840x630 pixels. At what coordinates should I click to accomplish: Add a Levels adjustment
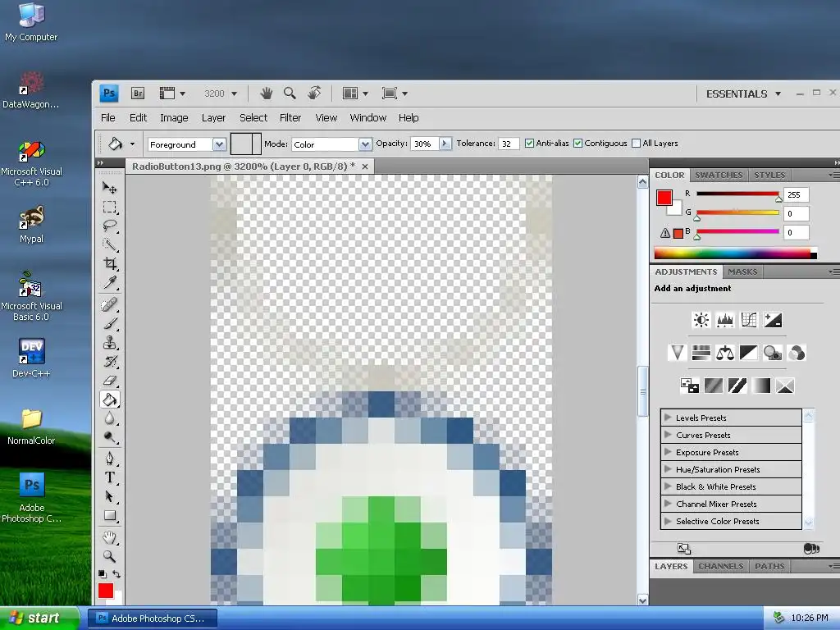click(725, 320)
